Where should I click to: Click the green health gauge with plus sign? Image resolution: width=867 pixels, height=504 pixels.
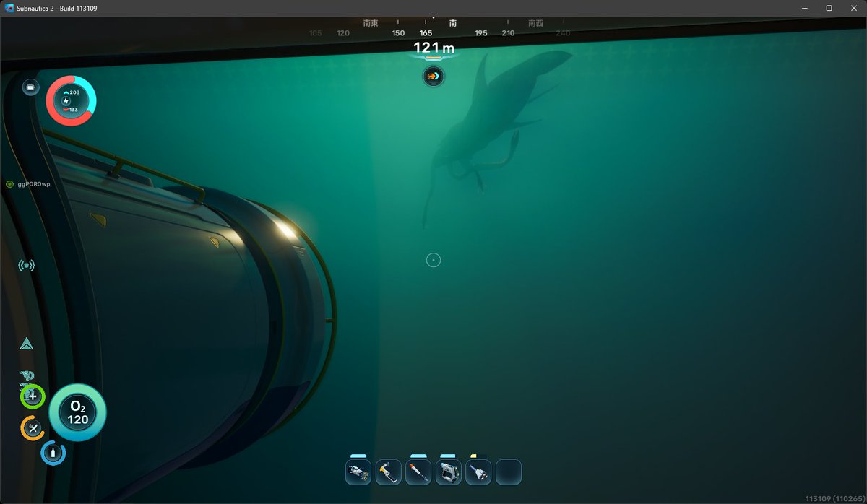pos(32,396)
